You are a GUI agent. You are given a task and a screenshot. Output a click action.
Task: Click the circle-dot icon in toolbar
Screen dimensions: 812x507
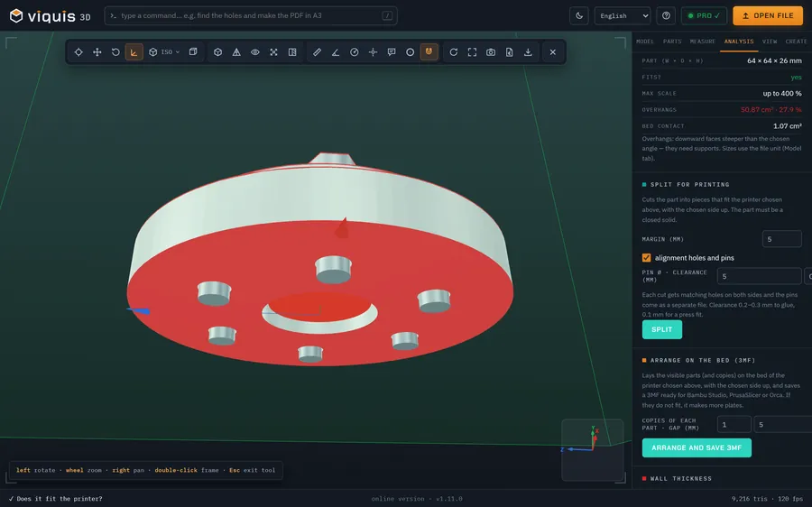(x=411, y=51)
